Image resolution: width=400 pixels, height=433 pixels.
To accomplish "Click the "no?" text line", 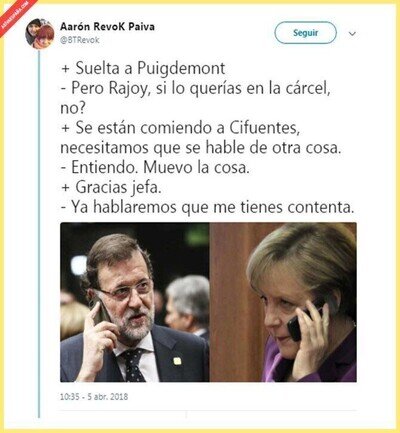I will 73,108.
